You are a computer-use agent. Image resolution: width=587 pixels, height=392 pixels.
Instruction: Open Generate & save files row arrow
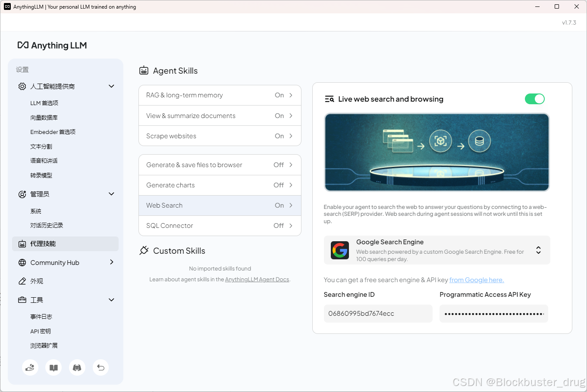coord(291,165)
